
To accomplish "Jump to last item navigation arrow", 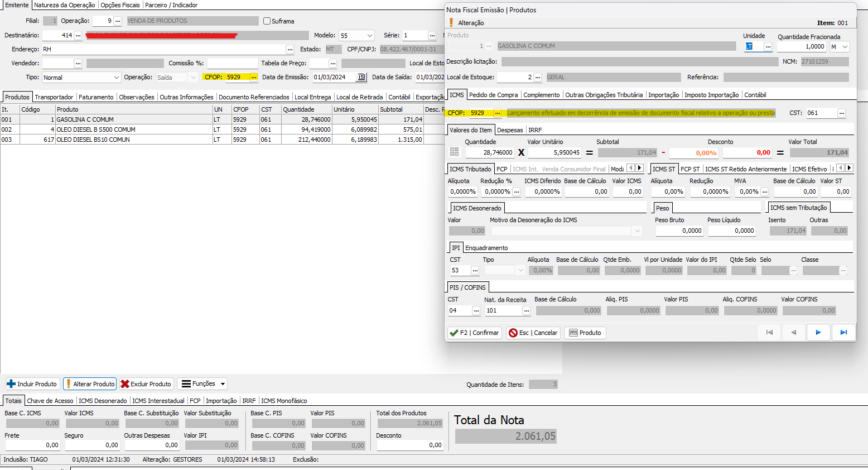I will coord(843,333).
